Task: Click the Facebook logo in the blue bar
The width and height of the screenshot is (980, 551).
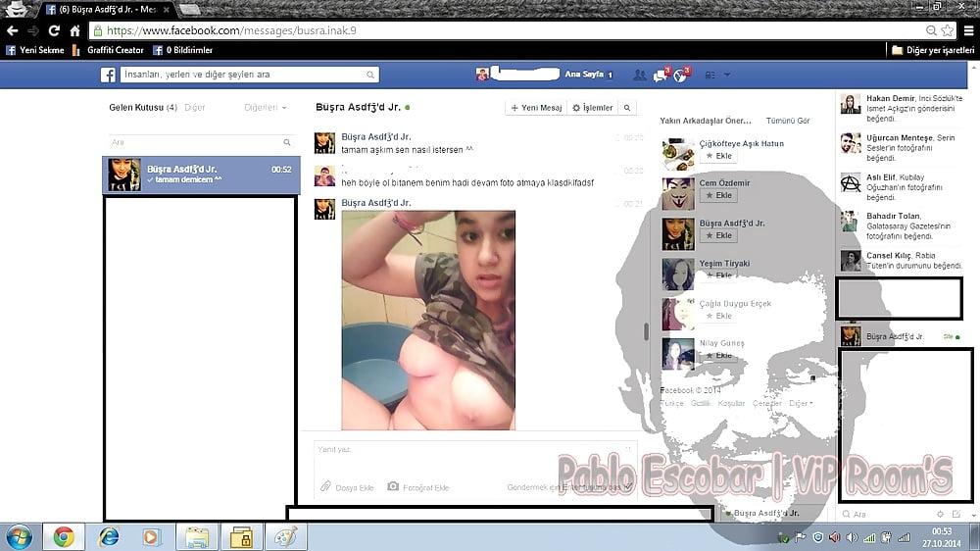Action: pos(110,75)
